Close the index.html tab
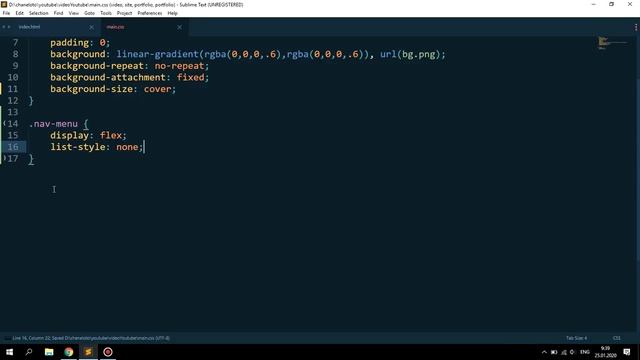Viewport: 640px width, 360px height. click(91, 27)
